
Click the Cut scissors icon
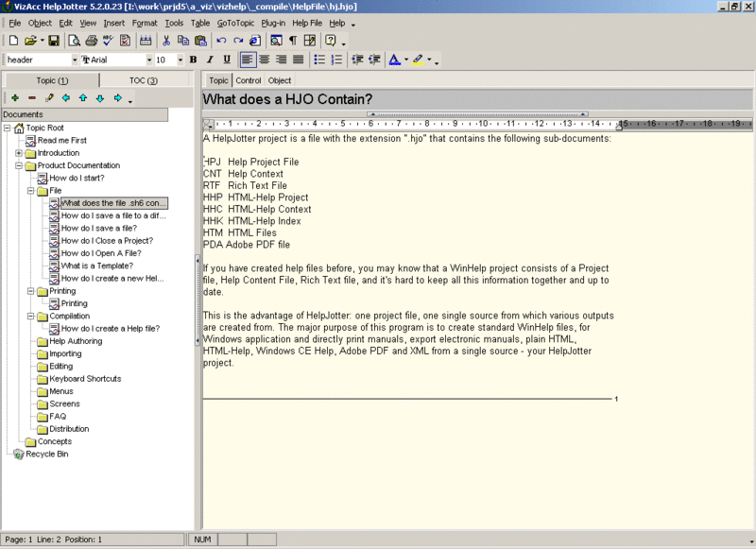click(166, 41)
